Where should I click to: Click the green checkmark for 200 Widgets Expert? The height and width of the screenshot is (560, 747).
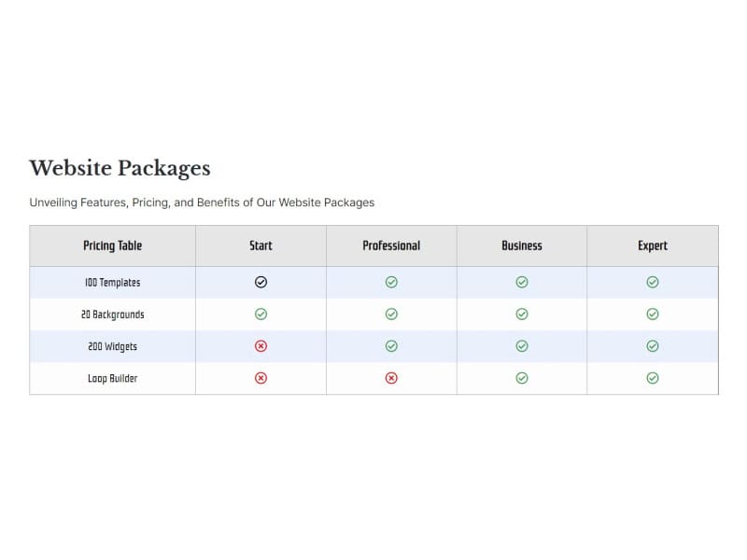click(652, 346)
